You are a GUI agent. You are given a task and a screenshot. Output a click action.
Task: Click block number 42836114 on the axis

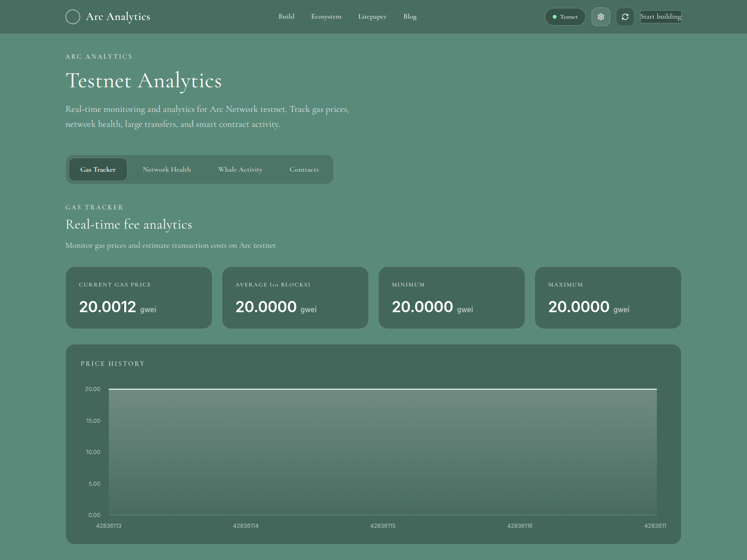pos(246,526)
